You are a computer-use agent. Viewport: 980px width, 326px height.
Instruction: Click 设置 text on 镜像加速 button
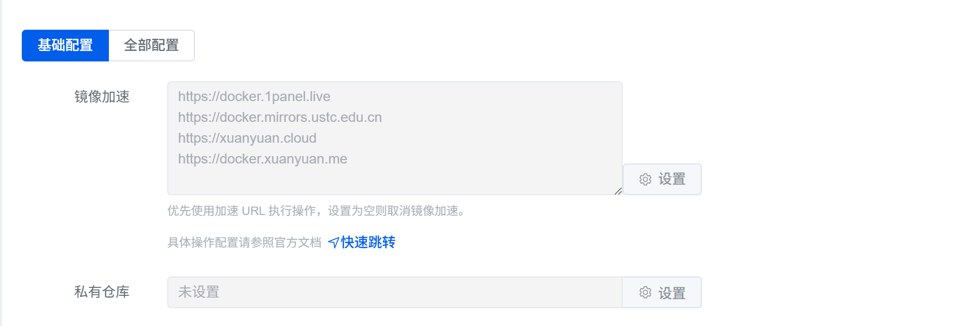[x=672, y=179]
